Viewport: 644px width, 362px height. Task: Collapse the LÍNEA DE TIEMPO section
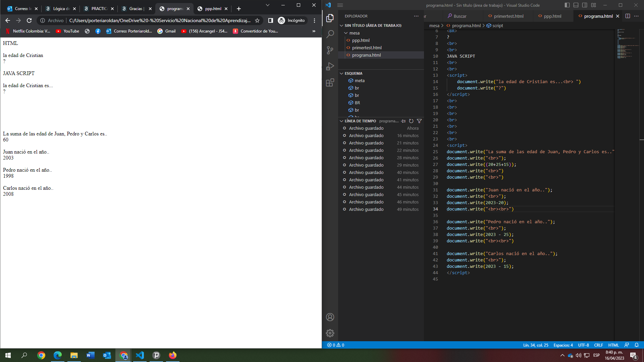click(358, 121)
